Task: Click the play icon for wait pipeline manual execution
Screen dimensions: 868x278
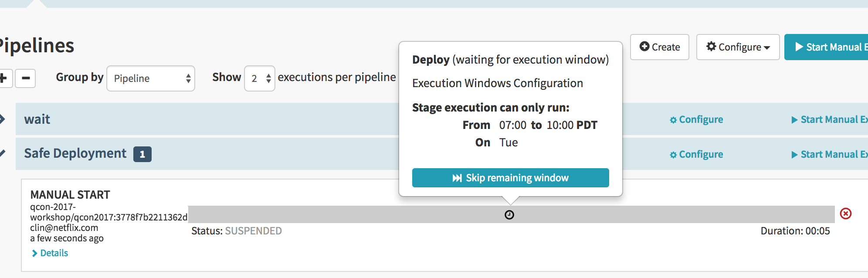Action: 794,120
